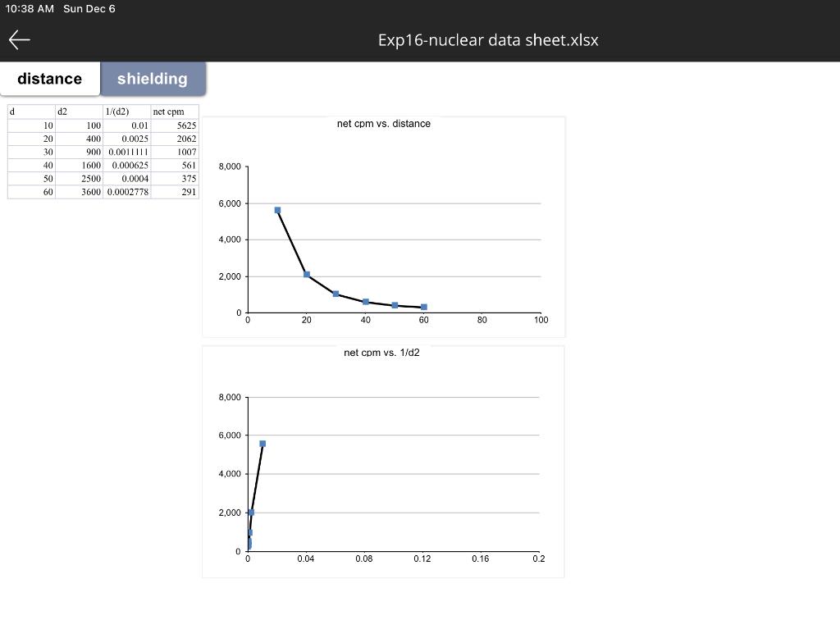The height and width of the screenshot is (643, 840).
Task: Click x-axis label 100 in the distance chart
Action: 541,320
